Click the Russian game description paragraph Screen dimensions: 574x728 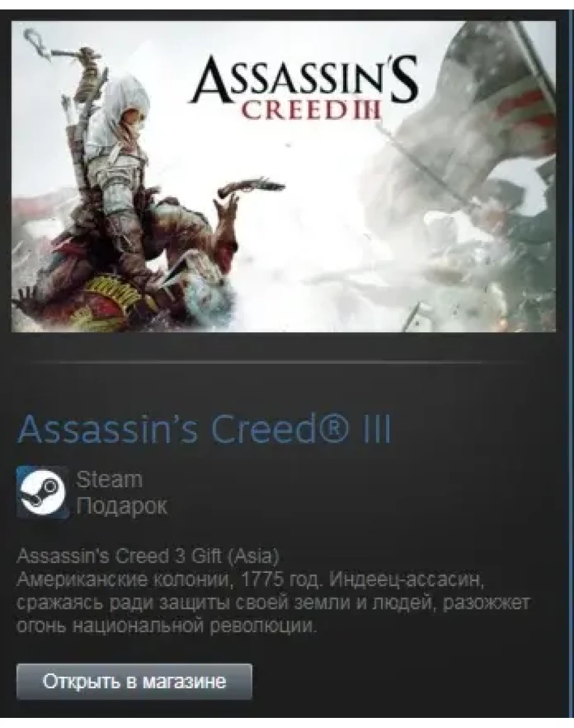273,603
